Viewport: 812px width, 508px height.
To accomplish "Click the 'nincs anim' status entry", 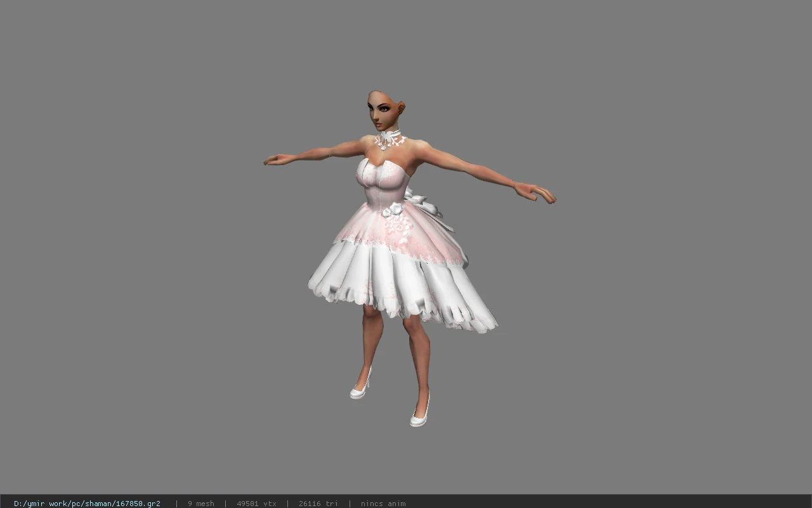I will (383, 504).
